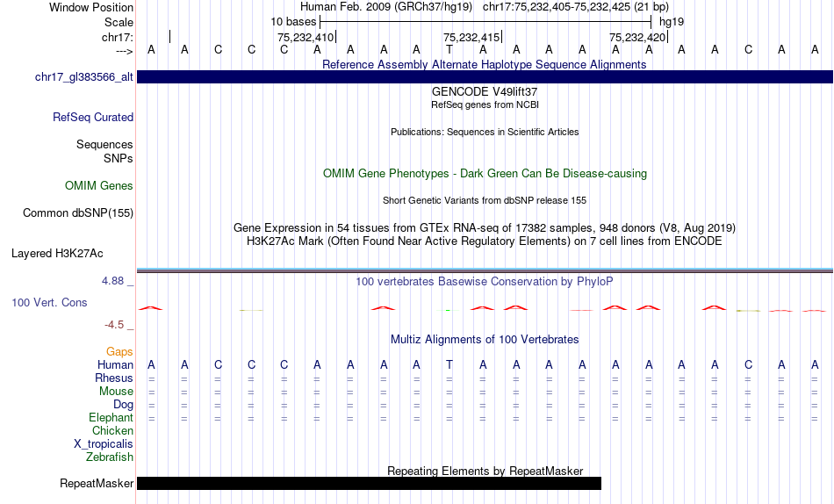Click the Window Position label

(x=91, y=7)
